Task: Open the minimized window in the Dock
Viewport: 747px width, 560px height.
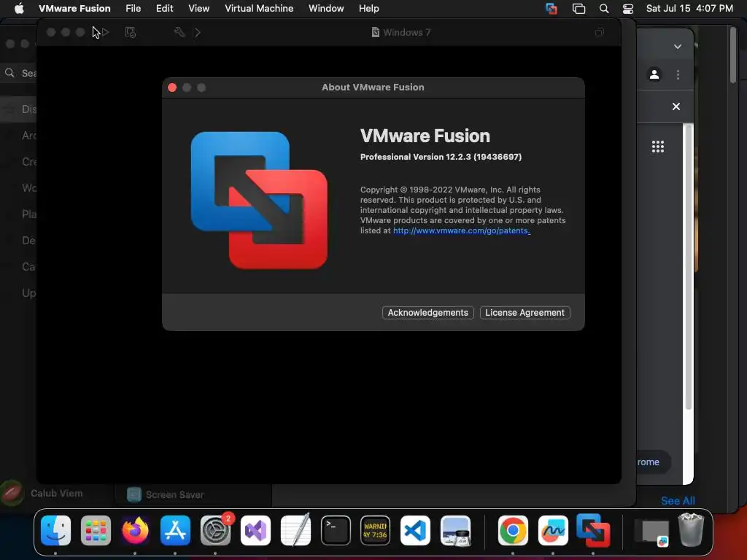Action: 653,532
